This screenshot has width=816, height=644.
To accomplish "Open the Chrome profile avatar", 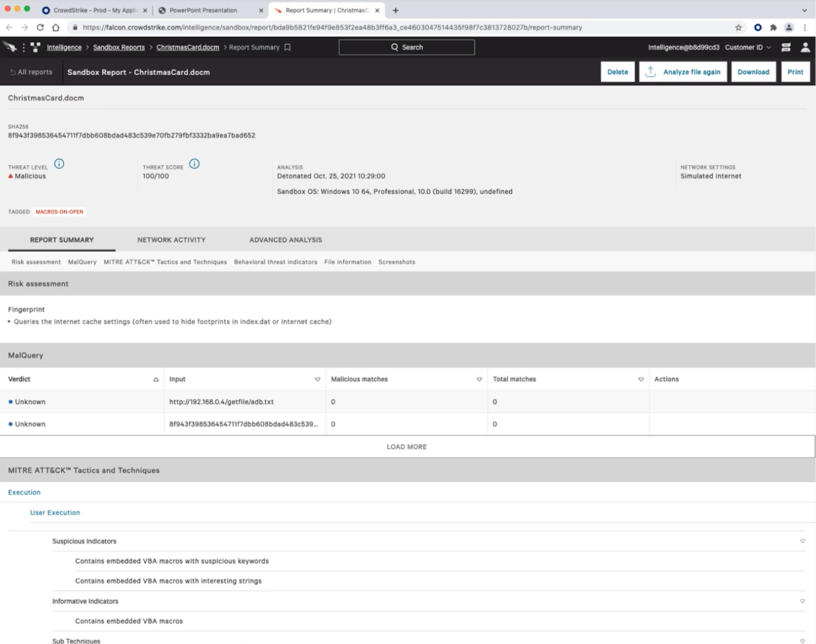I will pos(789,27).
